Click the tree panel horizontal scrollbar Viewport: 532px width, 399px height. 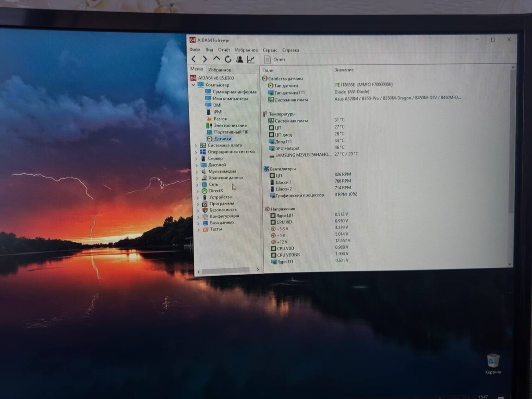(227, 270)
